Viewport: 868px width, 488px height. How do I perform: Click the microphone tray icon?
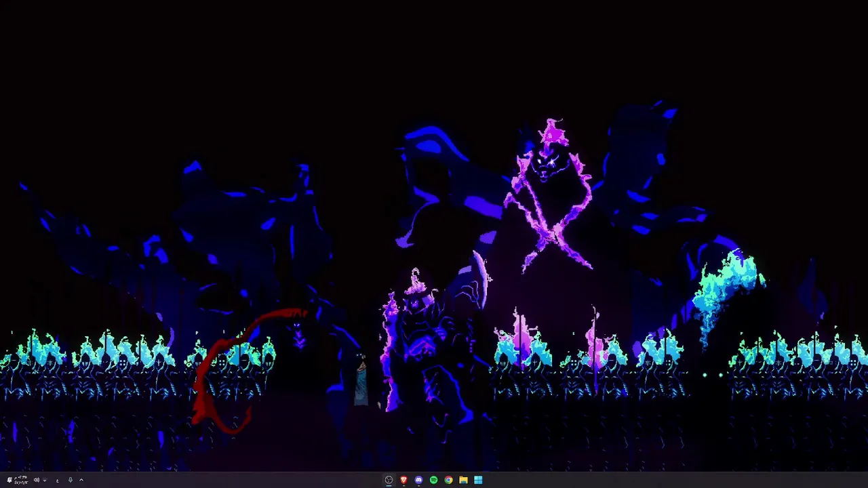pyautogui.click(x=71, y=480)
